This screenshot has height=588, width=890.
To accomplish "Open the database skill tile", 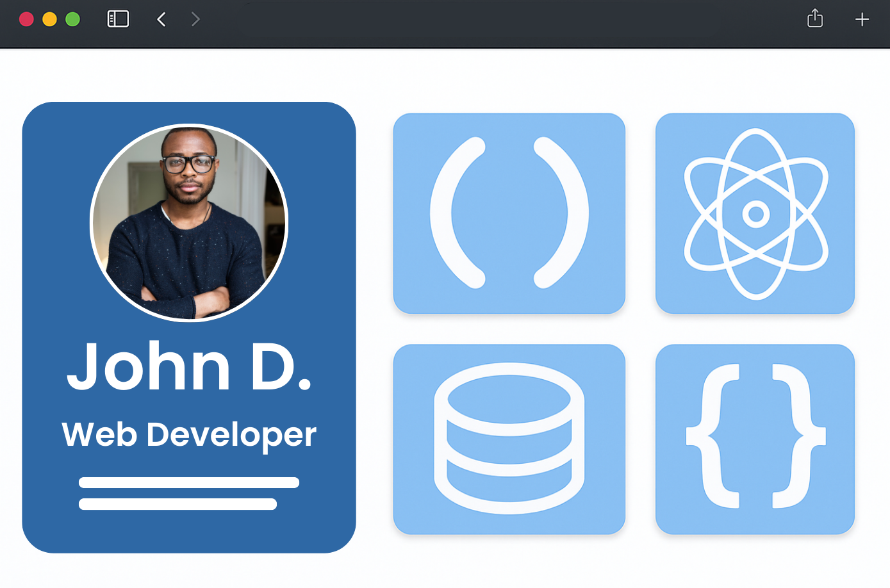I will tap(509, 438).
